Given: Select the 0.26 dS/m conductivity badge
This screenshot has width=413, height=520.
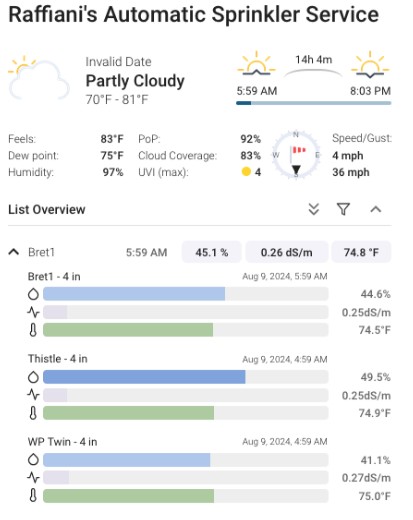Looking at the screenshot, I should 287,252.
